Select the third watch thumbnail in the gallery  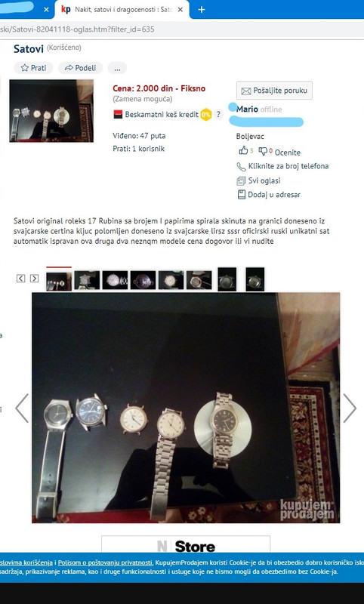click(115, 280)
